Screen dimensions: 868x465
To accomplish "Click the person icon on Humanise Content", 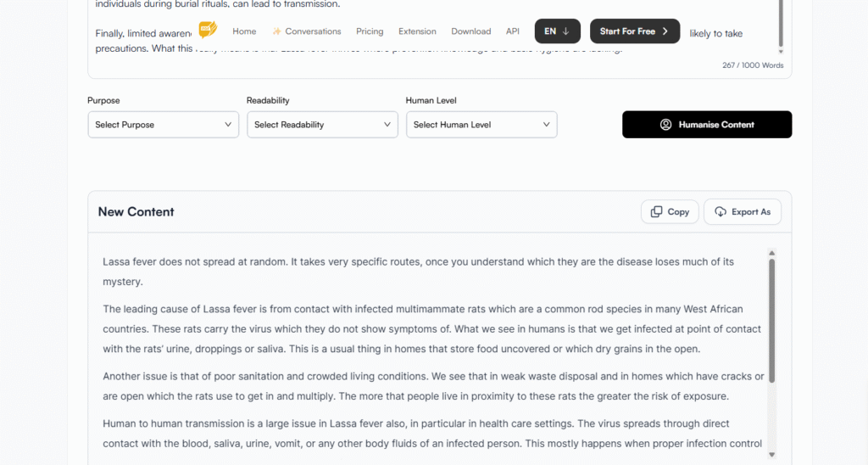I will pyautogui.click(x=666, y=125).
